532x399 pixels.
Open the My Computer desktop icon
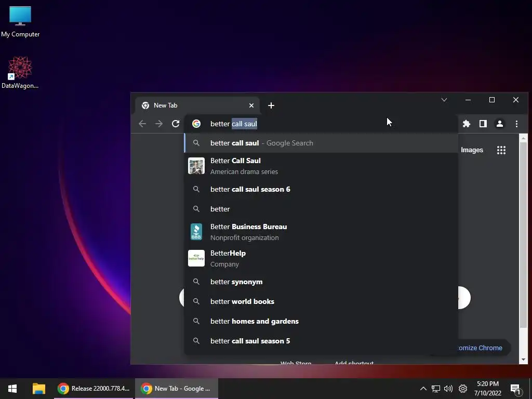20,21
